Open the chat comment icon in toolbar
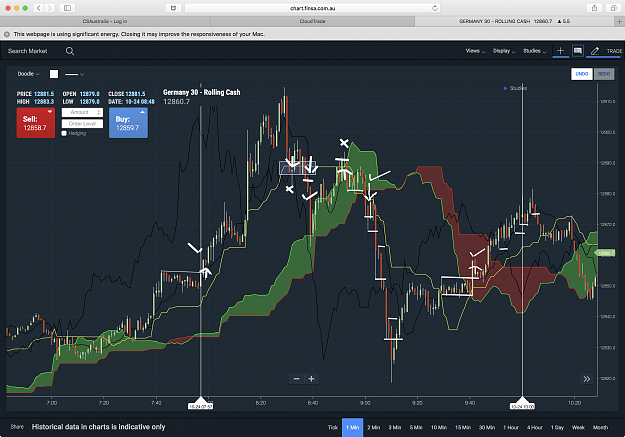The image size is (625, 437). [578, 51]
